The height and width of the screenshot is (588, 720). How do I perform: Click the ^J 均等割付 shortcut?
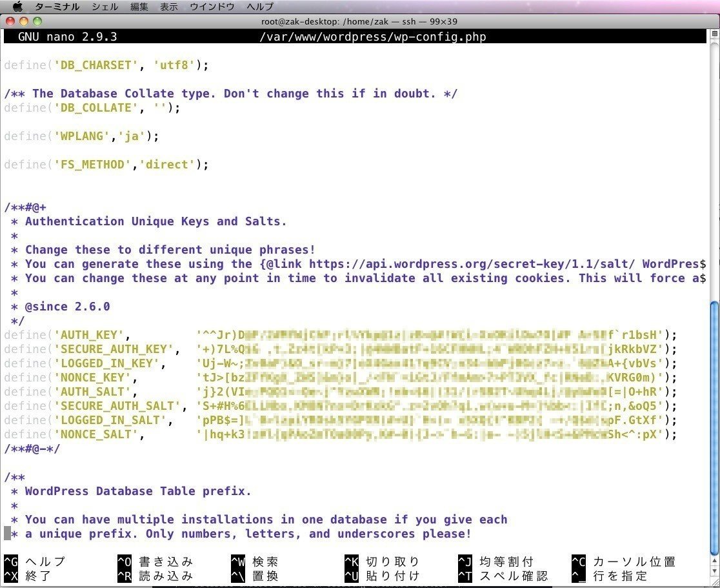496,562
